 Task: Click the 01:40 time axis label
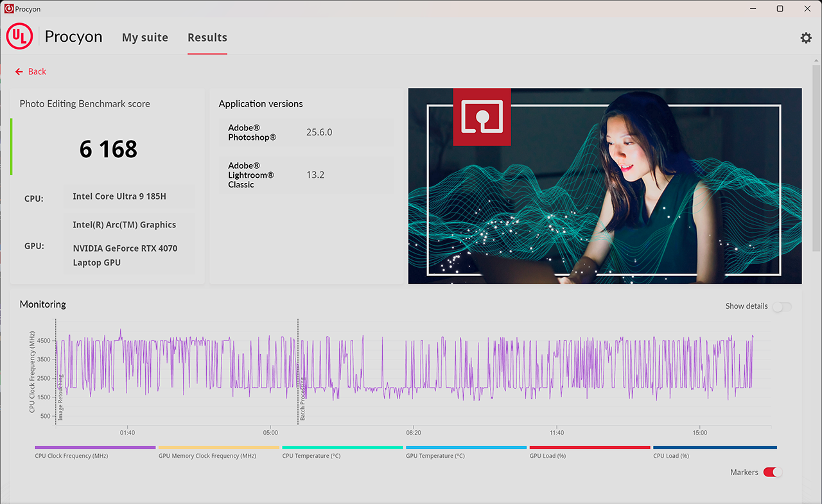tap(127, 433)
